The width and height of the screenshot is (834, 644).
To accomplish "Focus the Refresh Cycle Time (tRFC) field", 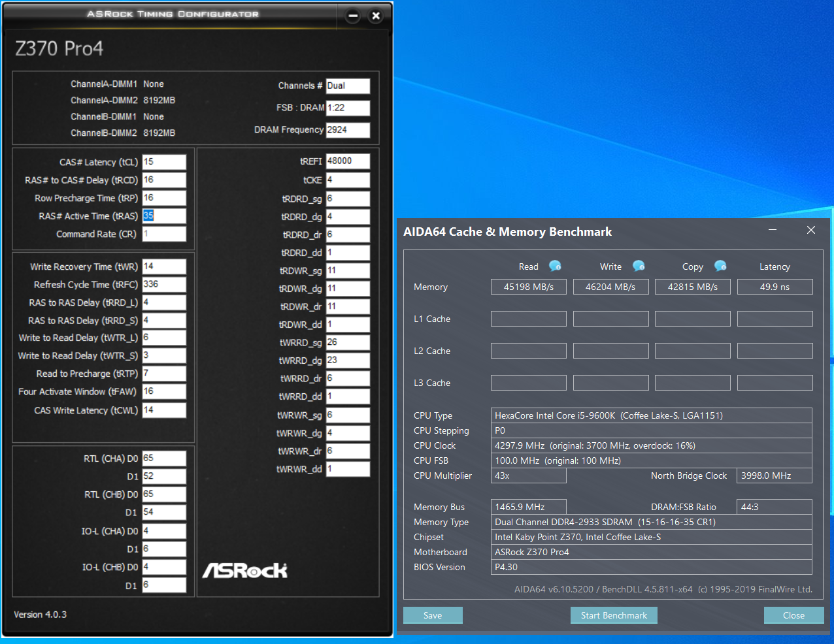I will pyautogui.click(x=164, y=285).
